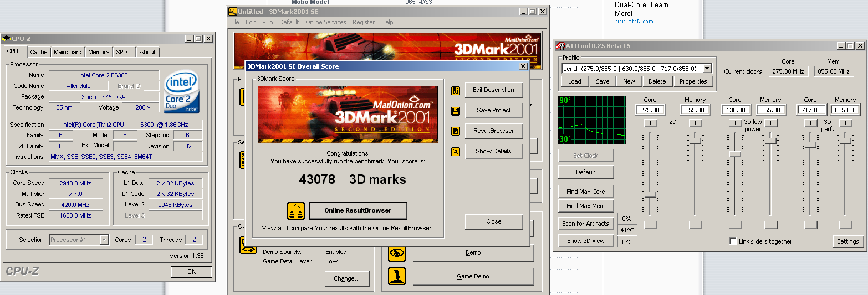Viewport: 868px width, 295px height.
Task: Enable Link sliders together checkbox
Action: click(733, 241)
